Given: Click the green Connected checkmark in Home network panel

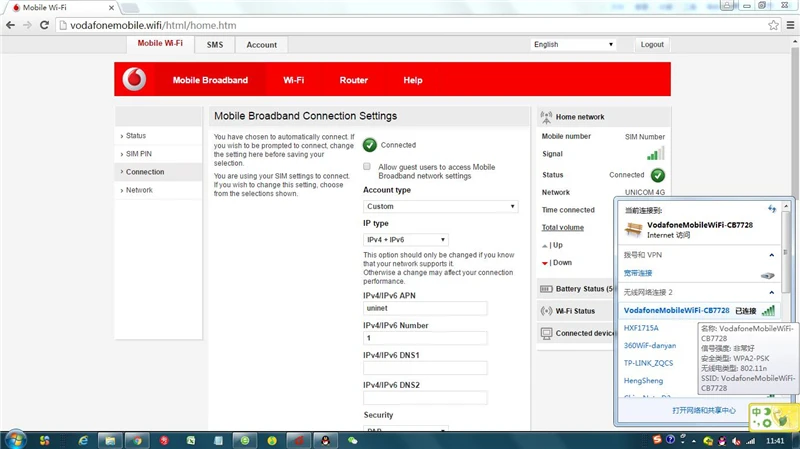Looking at the screenshot, I should coord(658,176).
